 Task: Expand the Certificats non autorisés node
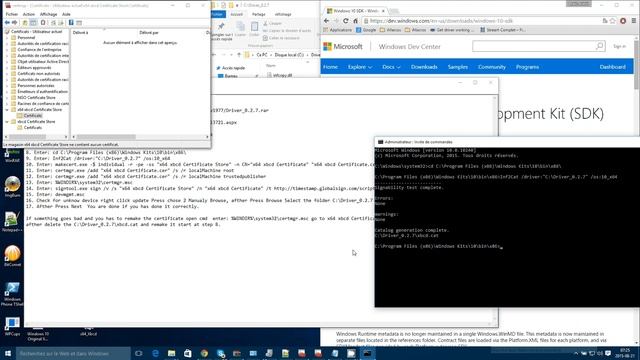[x=7, y=73]
